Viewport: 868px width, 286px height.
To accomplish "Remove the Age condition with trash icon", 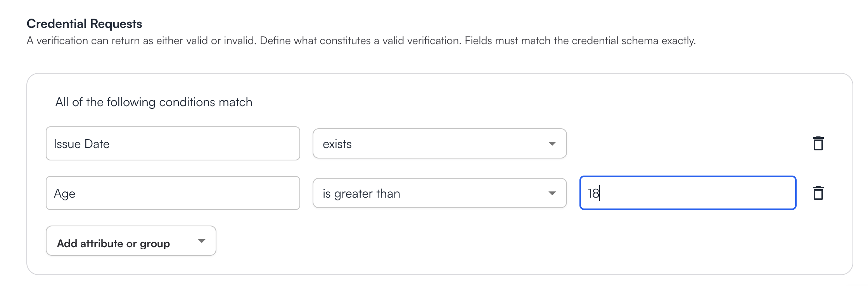I will coord(818,193).
